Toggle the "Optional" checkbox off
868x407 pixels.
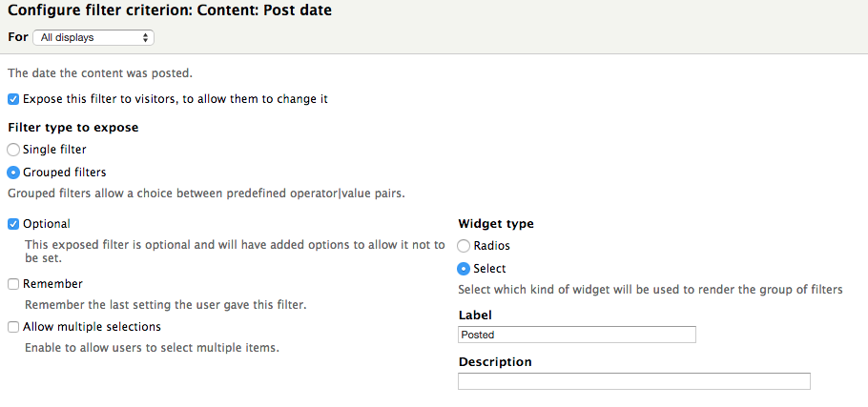[x=13, y=224]
